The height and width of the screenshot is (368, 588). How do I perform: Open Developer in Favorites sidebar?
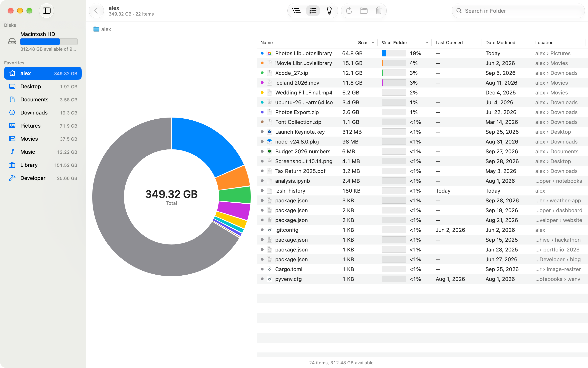pos(43,178)
